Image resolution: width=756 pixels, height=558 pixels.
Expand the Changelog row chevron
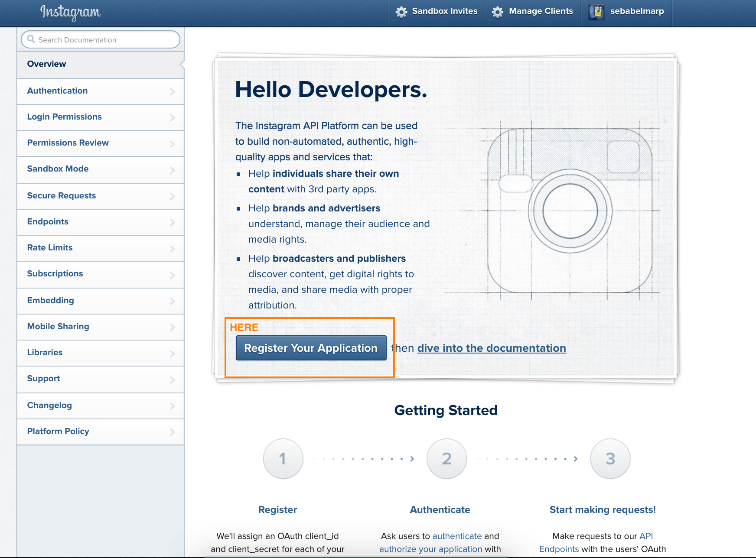click(172, 406)
